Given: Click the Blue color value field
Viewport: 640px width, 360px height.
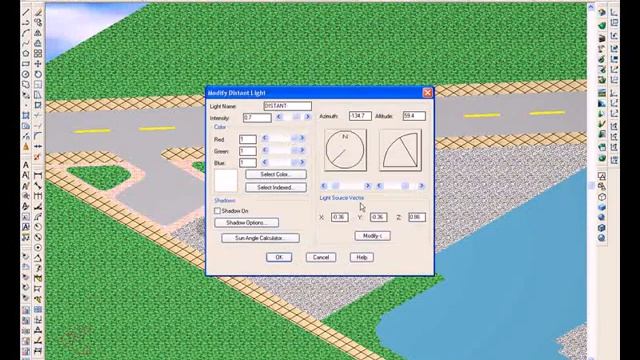Looking at the screenshot, I should (248, 163).
